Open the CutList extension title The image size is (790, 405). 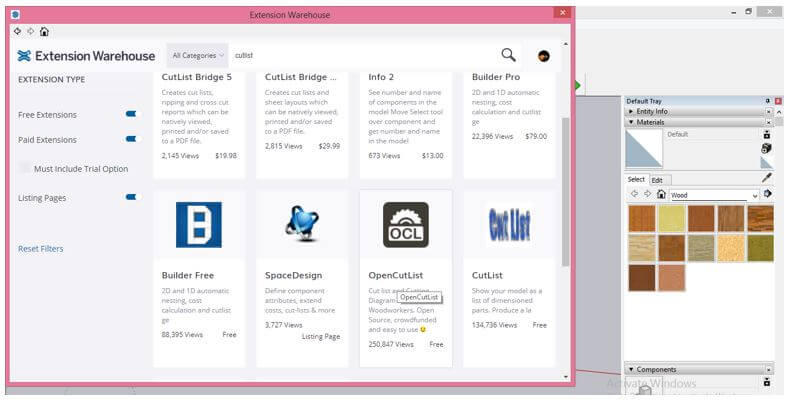tap(487, 275)
